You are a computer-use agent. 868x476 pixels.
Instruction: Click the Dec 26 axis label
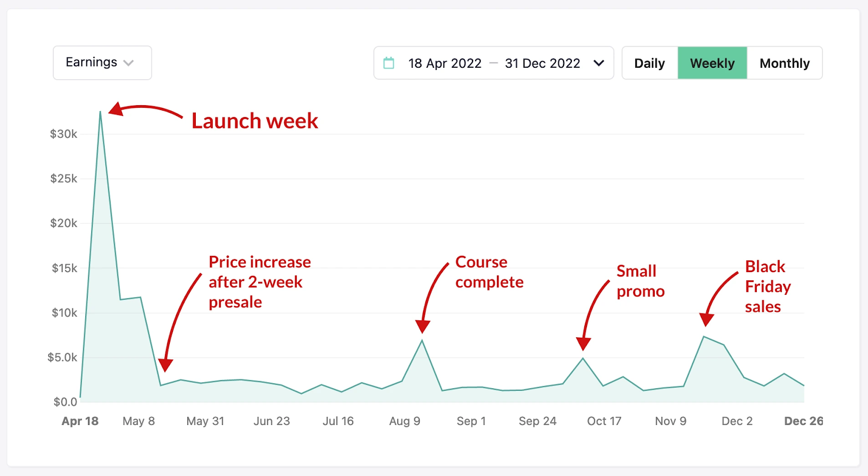803,421
